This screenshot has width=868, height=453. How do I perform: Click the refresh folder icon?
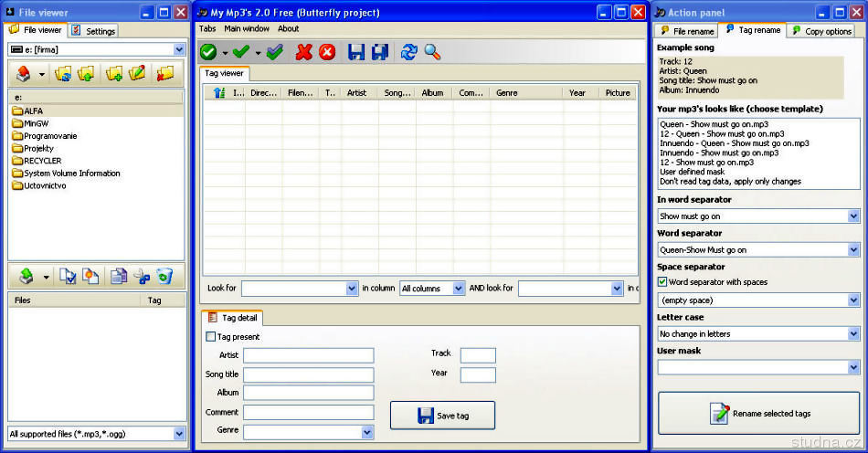pos(63,74)
